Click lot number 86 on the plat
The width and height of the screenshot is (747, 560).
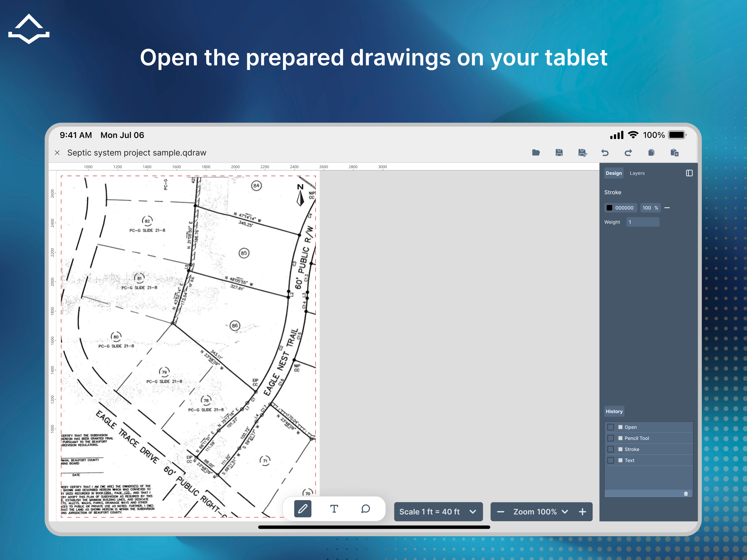point(235,326)
